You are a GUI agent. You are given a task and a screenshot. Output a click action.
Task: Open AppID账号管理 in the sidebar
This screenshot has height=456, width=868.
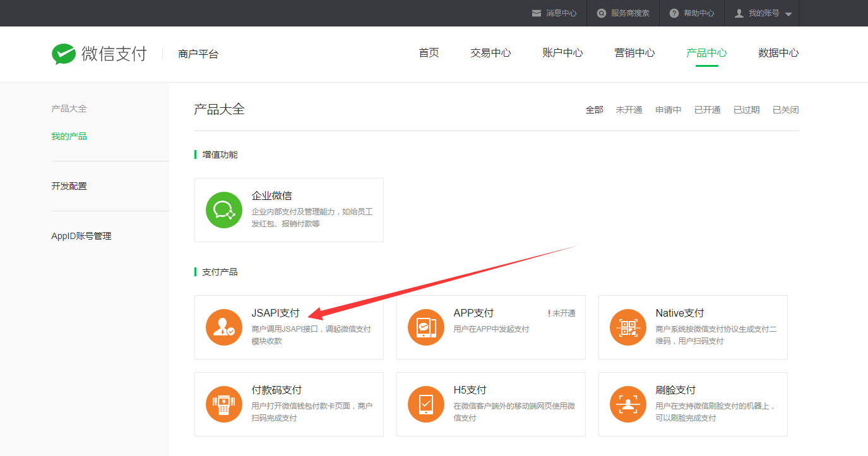click(81, 236)
